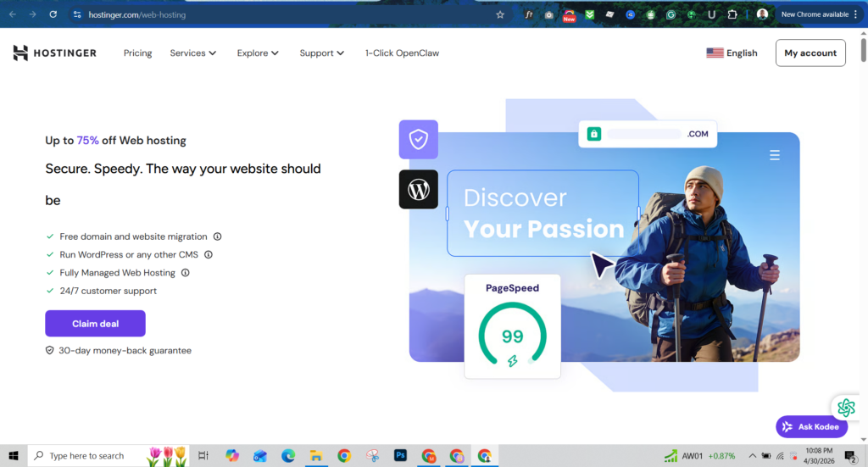
Task: Click the 30-day money-back guarantee text
Action: point(125,351)
